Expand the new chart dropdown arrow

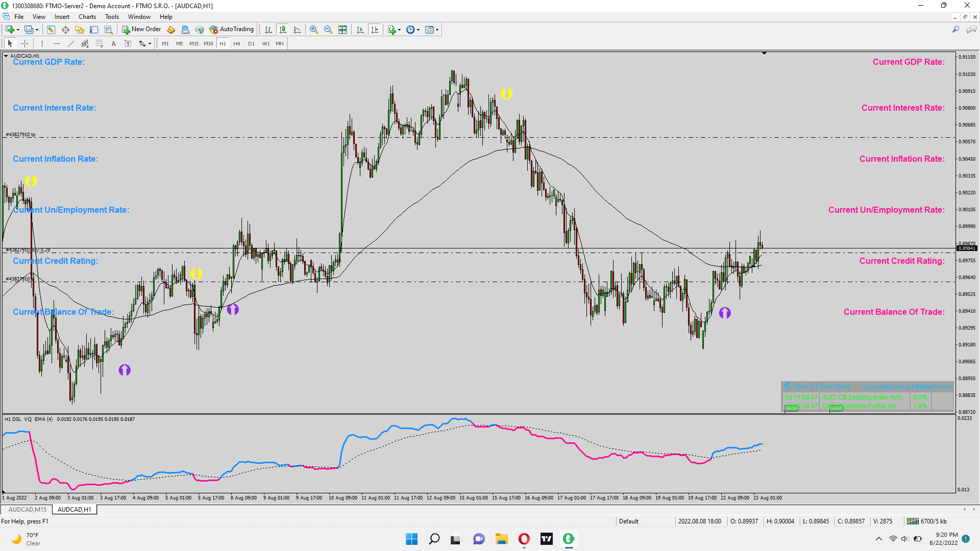18,30
